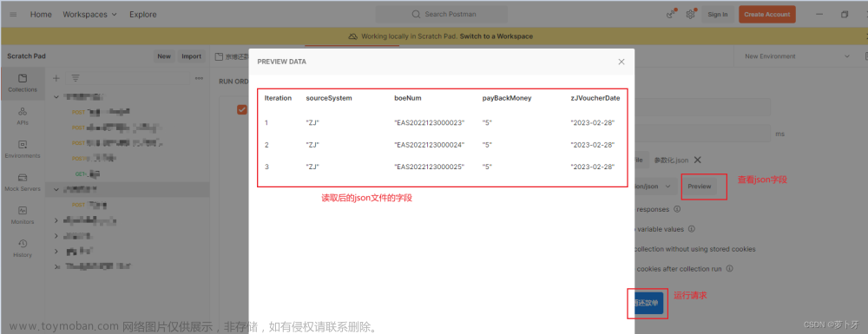
Task: Select the GET request in the collection tree
Action: (x=88, y=174)
